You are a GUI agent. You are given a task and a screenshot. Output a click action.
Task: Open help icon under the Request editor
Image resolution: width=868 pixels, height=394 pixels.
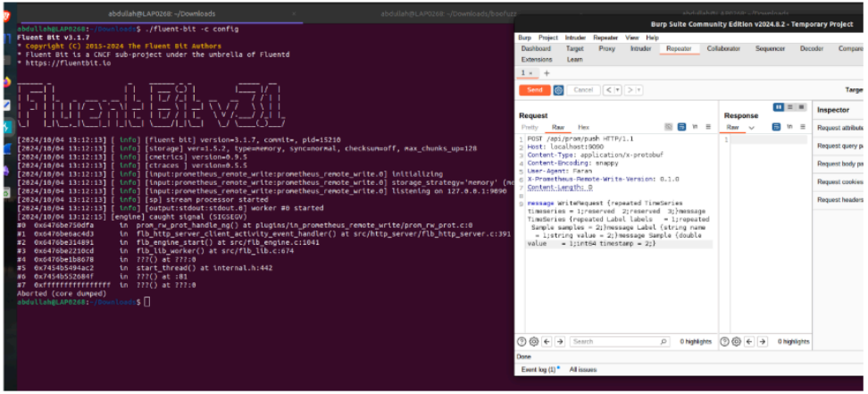click(x=522, y=341)
